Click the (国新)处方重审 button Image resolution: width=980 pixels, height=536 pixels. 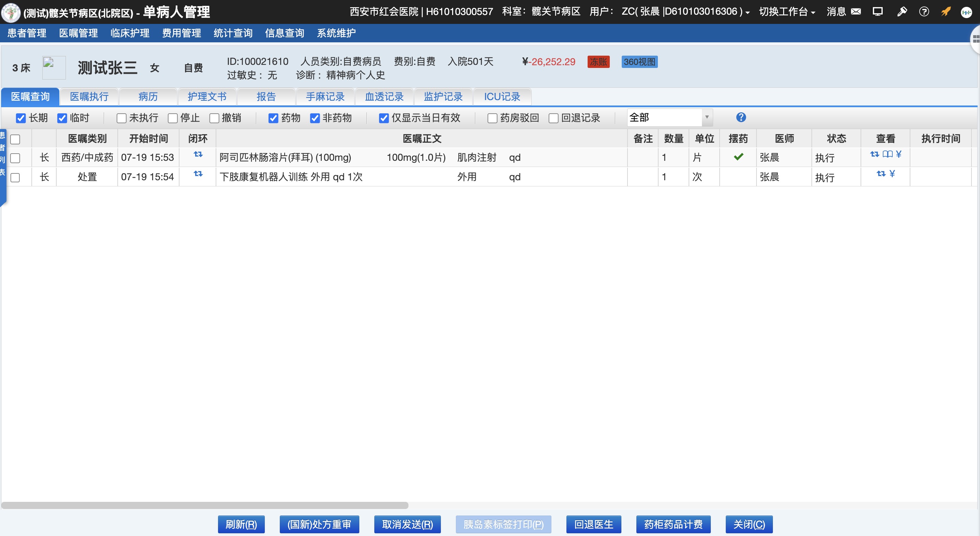coord(319,525)
